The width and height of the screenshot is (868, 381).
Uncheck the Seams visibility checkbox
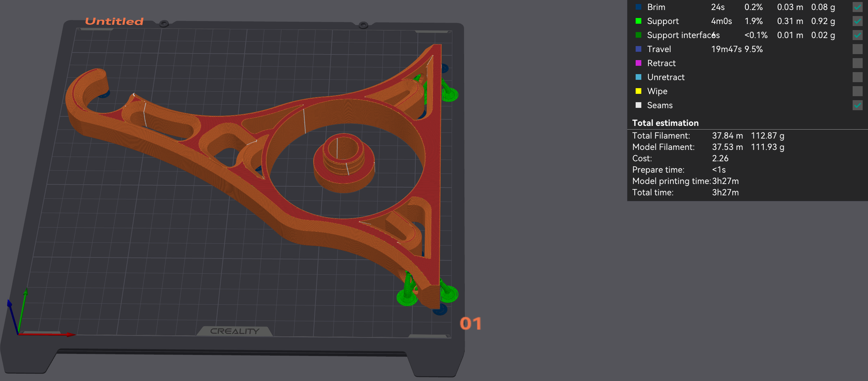(x=857, y=105)
